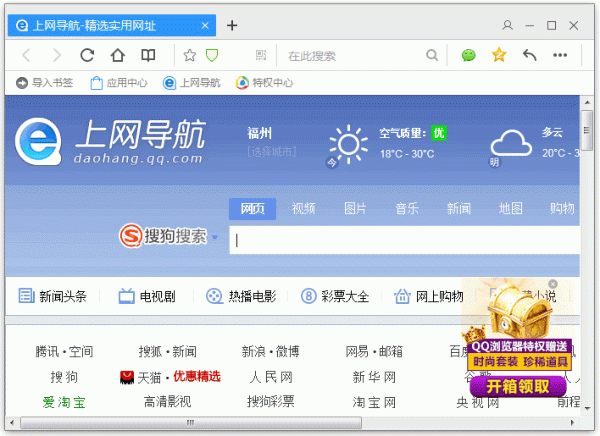Open the 搜狐·新闻 link
This screenshot has height=436, width=600.
point(168,351)
